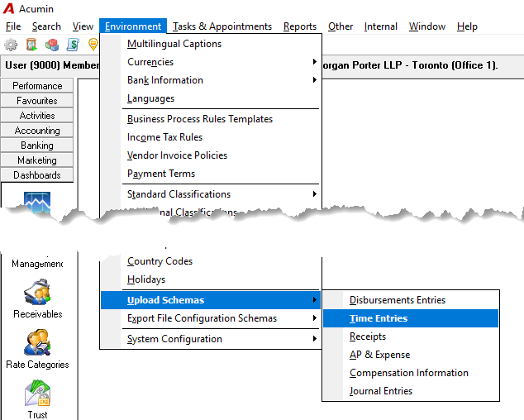Image resolution: width=524 pixels, height=420 pixels.
Task: Expand the Currencies submenu
Action: (211, 62)
